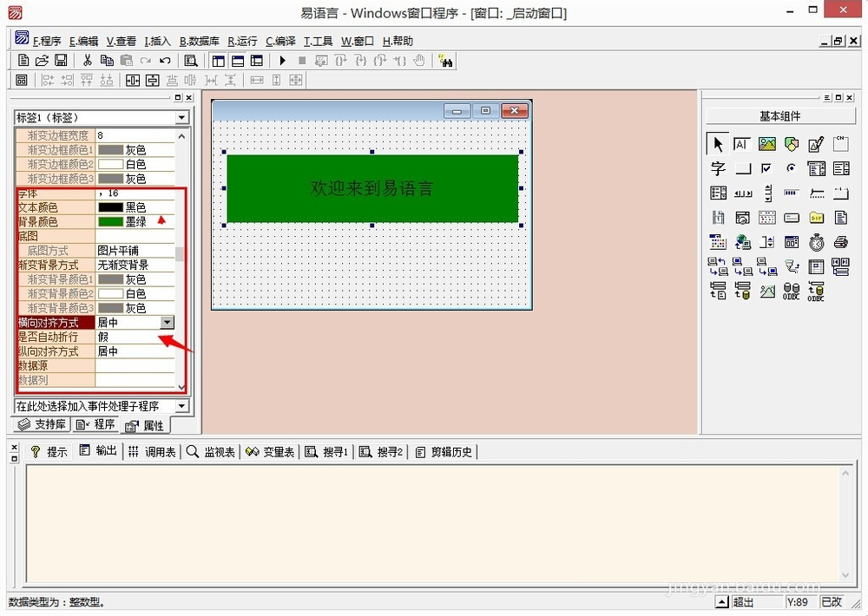Open the T.工具 menu
Image resolution: width=868 pixels, height=616 pixels.
[x=318, y=41]
